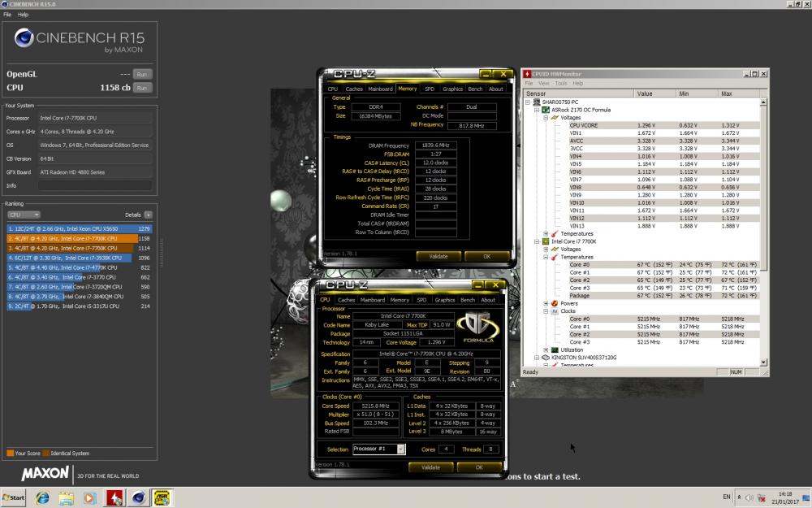The image size is (812, 508).
Task: Click OK in the lower CPU-Z window
Action: pyautogui.click(x=479, y=467)
